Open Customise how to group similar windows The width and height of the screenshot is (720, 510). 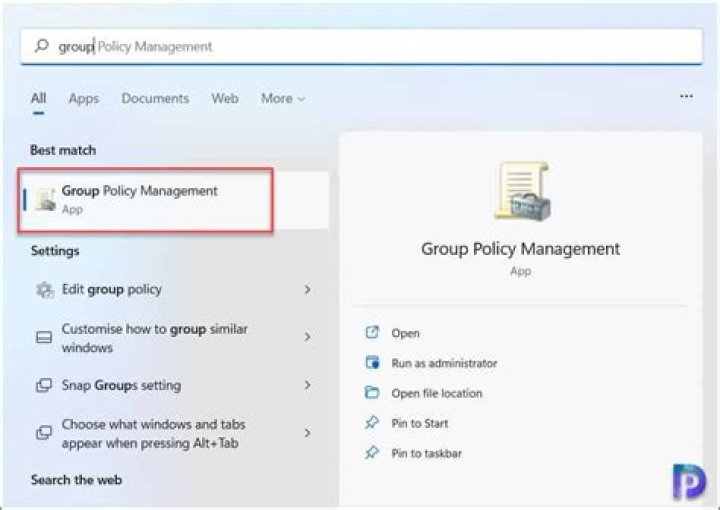point(174,338)
